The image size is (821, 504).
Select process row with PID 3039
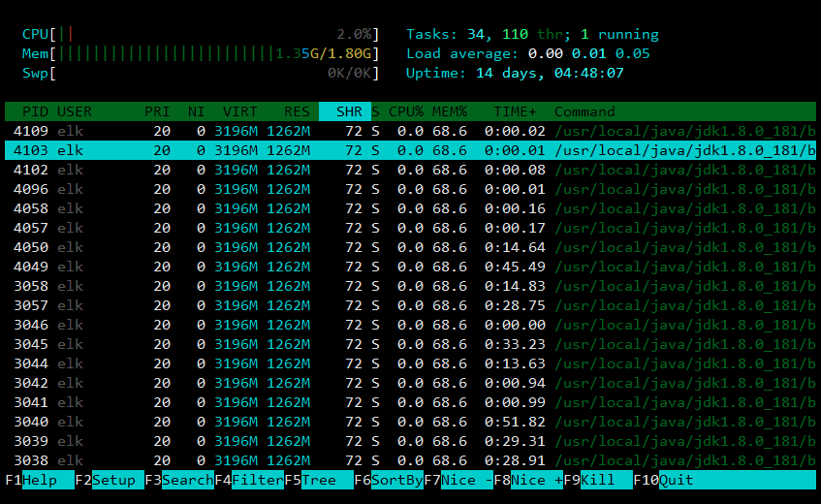[411, 441]
